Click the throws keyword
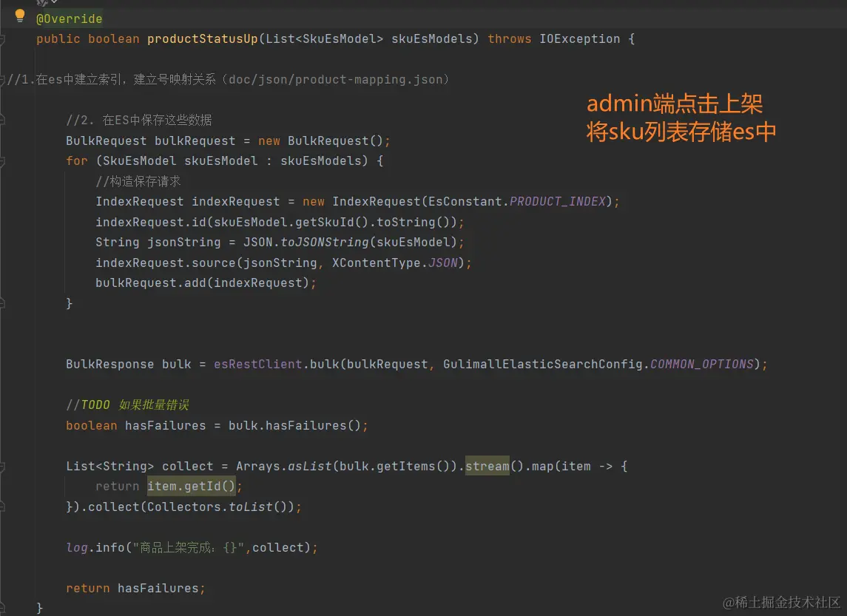This screenshot has height=616, width=847. 510,39
